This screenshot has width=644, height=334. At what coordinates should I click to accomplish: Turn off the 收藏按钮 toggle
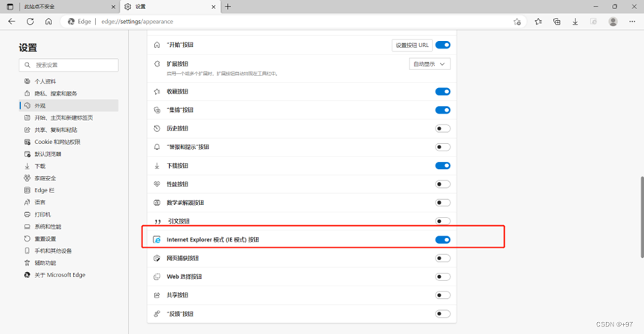tap(443, 91)
